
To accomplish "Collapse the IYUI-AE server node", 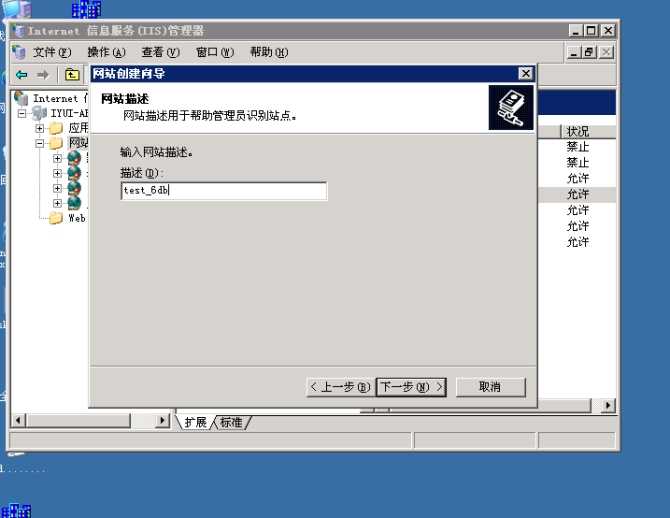I will coord(22,113).
